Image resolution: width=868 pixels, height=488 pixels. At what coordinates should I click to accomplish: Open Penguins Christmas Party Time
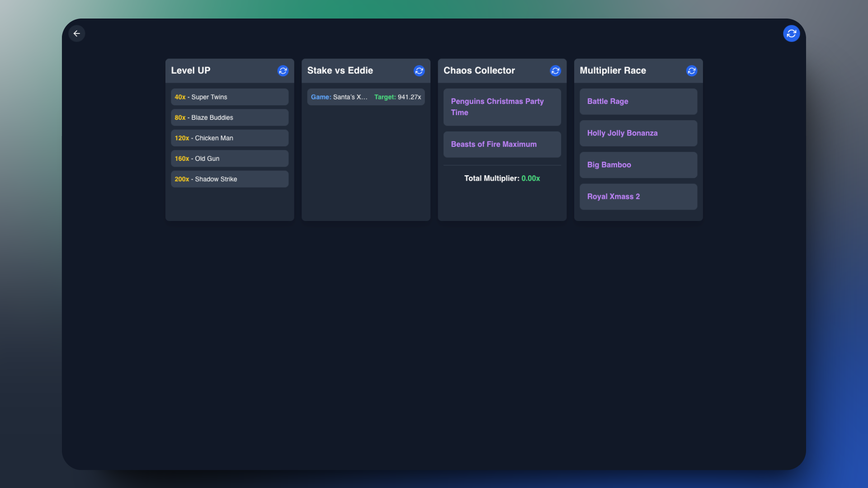(502, 107)
